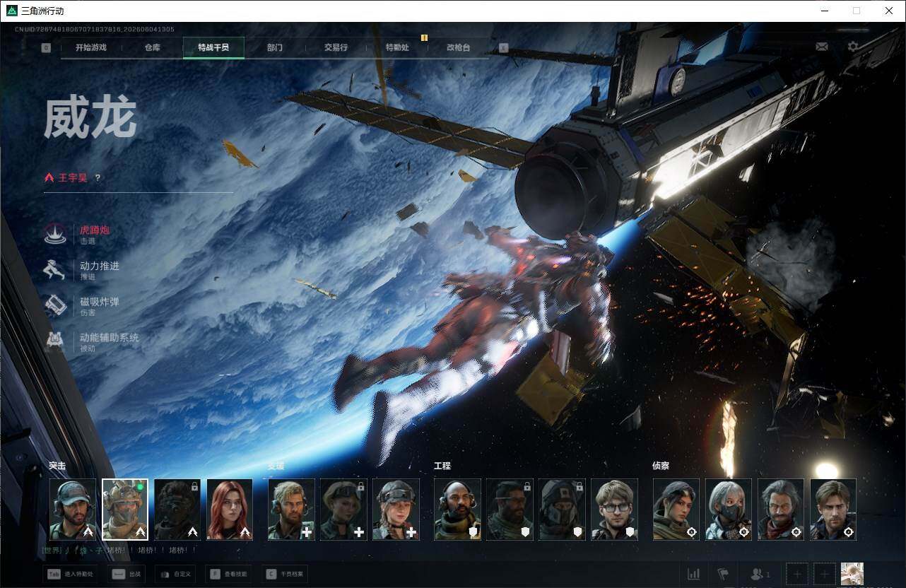Select the locked helmeted masked engineer operator
The image size is (906, 588).
pos(563,510)
